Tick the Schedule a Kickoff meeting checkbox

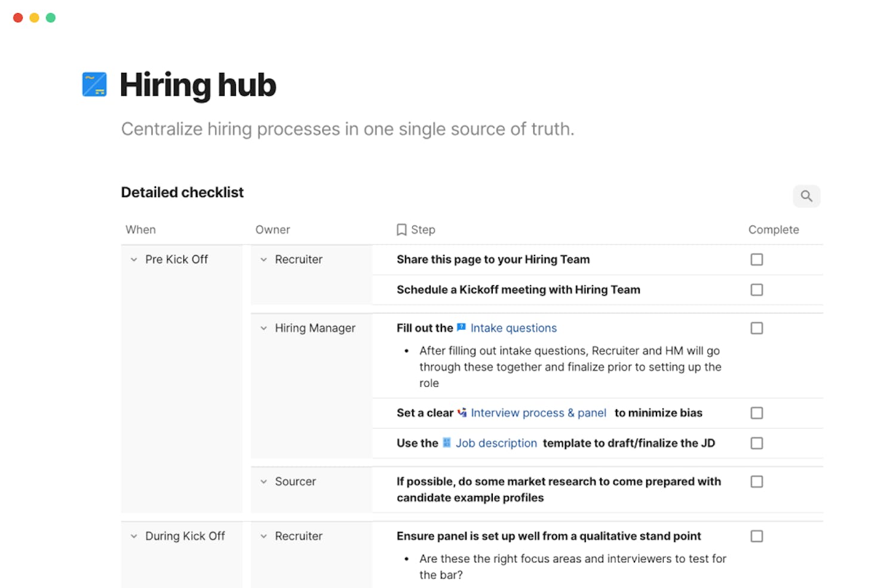[757, 290]
